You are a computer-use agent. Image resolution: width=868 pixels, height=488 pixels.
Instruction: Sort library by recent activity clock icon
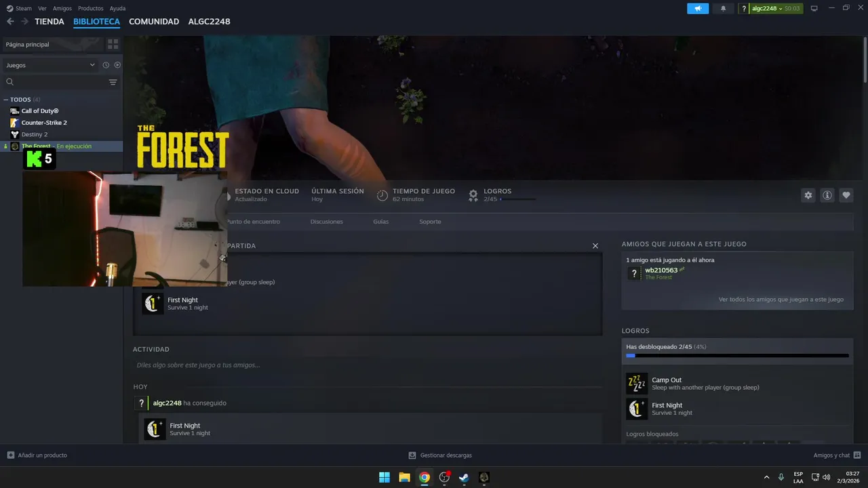point(106,65)
